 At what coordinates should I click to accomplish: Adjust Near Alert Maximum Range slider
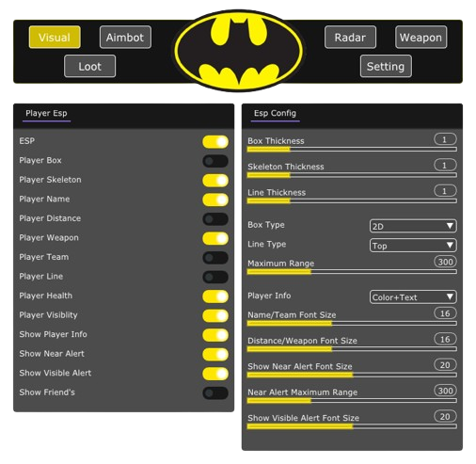(352, 400)
